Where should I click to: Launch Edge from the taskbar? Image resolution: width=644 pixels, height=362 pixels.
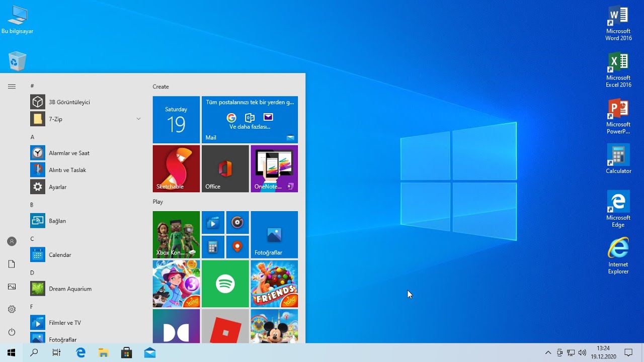pos(80,353)
